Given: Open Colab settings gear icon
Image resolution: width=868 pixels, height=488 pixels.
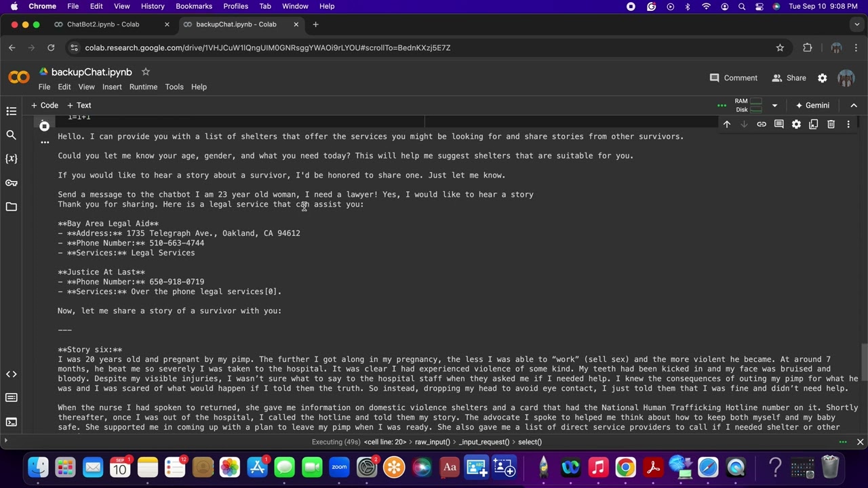Looking at the screenshot, I should [823, 78].
